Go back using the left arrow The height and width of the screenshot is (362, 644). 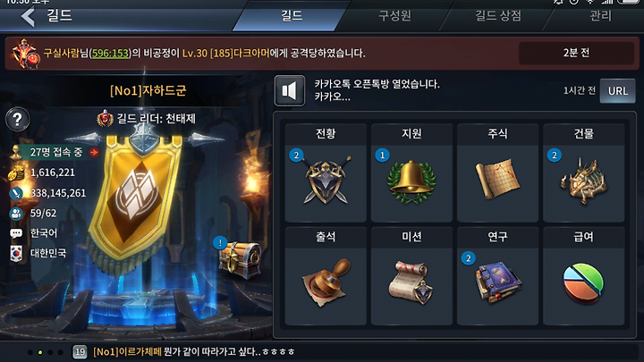point(28,17)
